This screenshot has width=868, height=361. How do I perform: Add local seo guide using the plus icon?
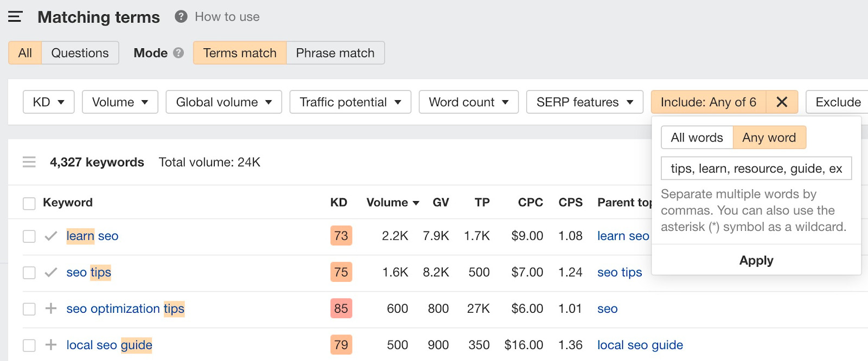51,345
